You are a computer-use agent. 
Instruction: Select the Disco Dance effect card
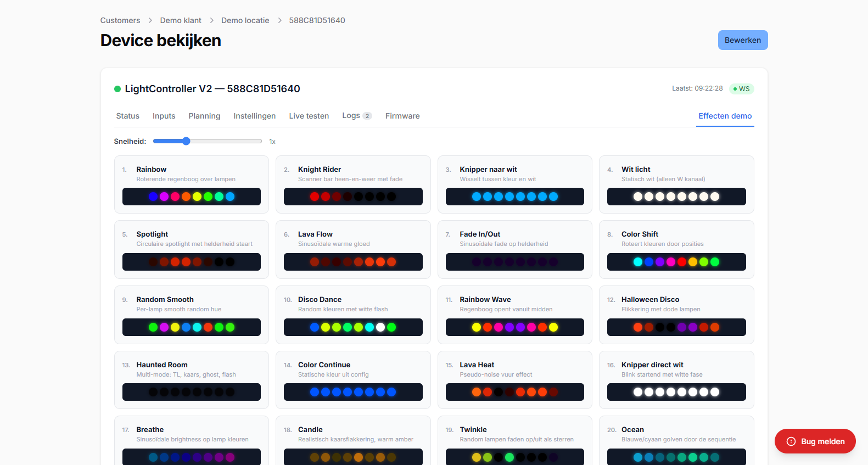[352, 304]
